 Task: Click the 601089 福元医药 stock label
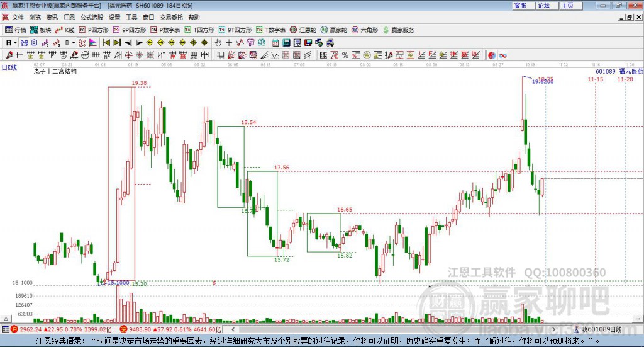pos(619,72)
